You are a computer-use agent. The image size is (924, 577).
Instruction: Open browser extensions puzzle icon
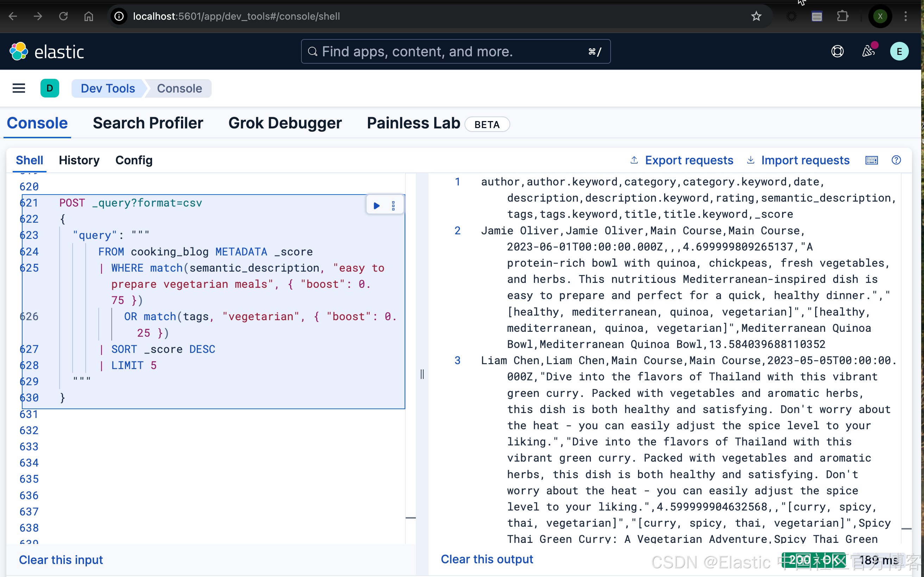842,17
